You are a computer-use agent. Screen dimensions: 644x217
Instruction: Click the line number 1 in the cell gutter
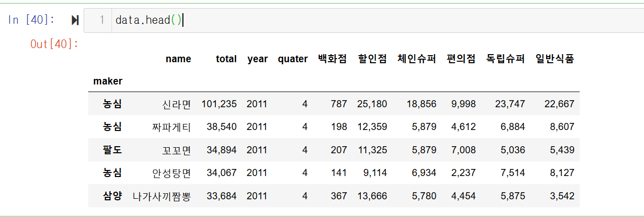[x=102, y=20]
